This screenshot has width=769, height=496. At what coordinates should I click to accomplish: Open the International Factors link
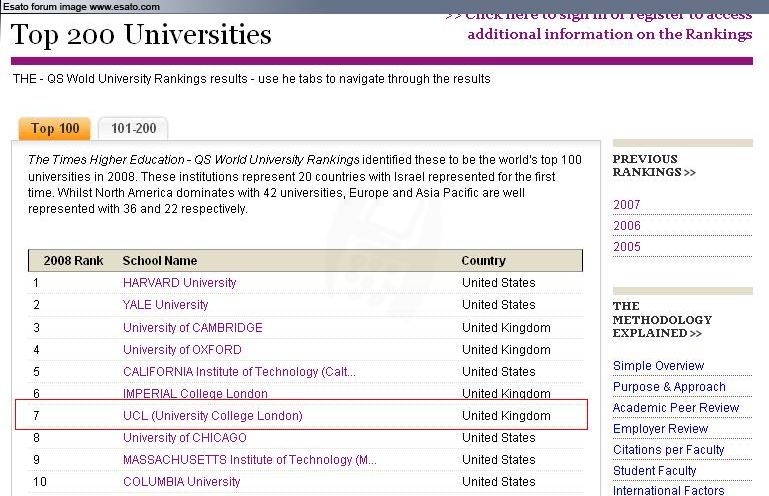point(668,490)
